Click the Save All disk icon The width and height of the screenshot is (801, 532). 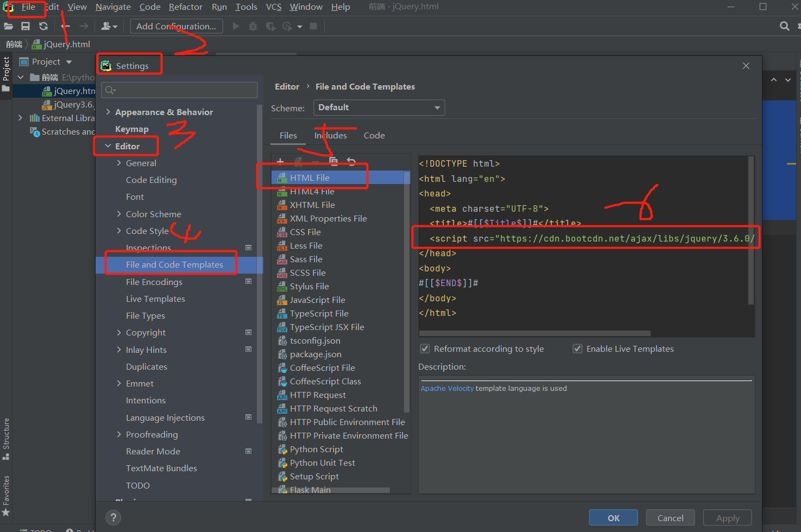point(26,26)
